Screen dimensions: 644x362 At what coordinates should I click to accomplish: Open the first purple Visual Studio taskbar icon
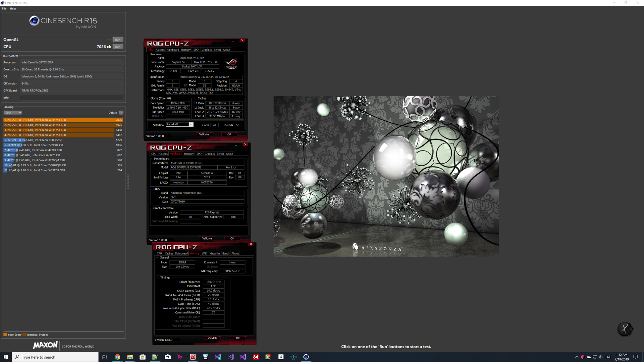point(218,357)
